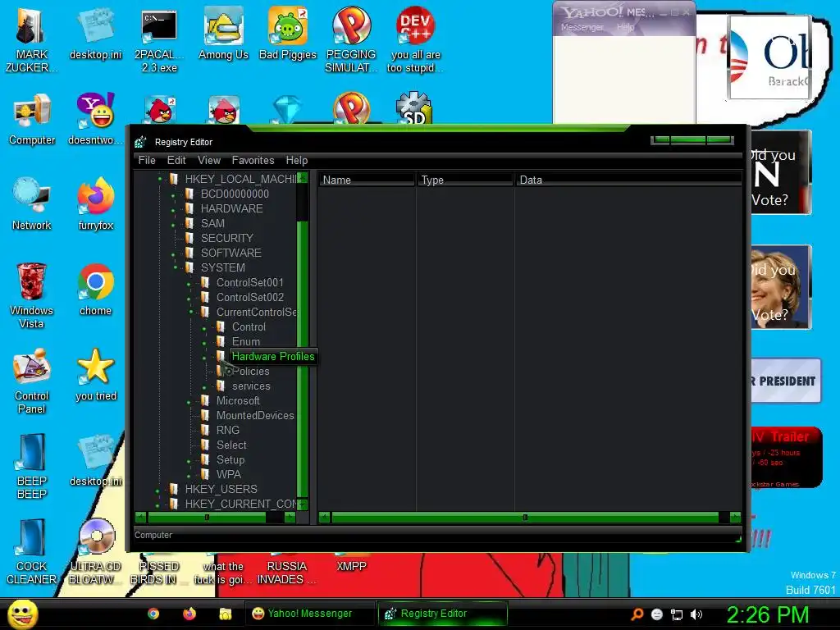Collapse the CurrentControlSet key
840x630 pixels.
[x=190, y=312]
